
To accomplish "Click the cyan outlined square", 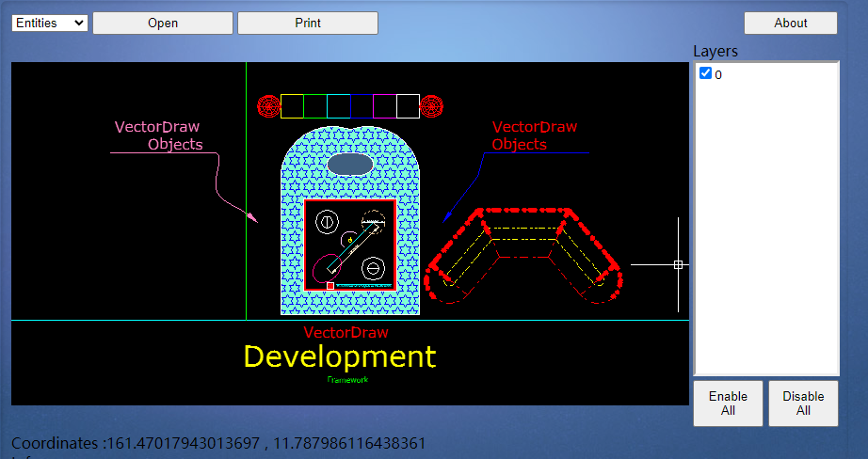I will pos(339,106).
